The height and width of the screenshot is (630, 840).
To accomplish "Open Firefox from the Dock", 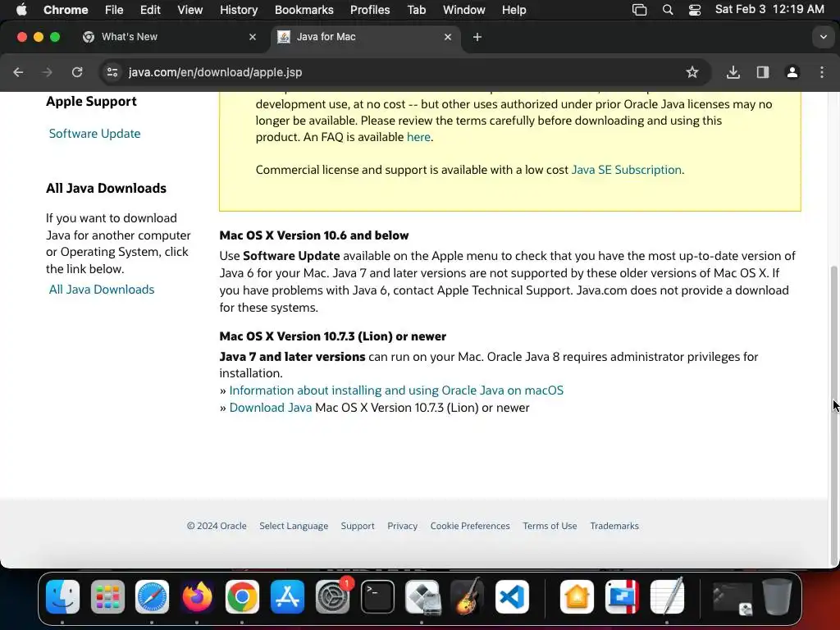I will pos(197,597).
